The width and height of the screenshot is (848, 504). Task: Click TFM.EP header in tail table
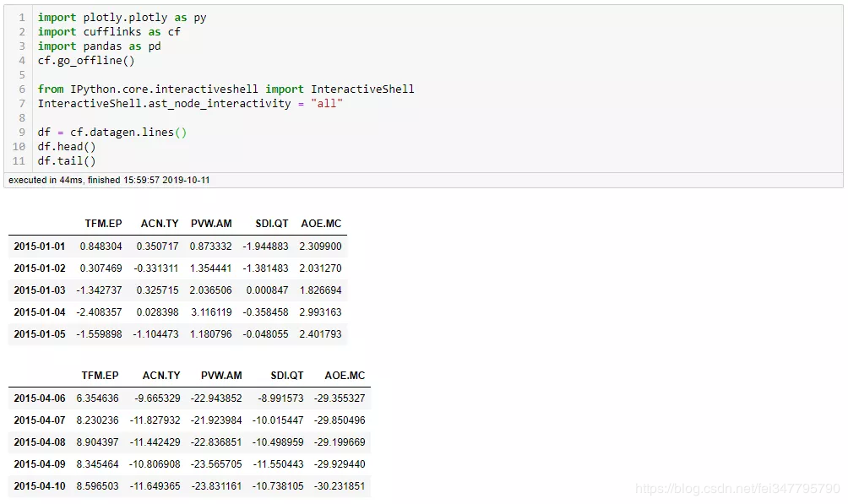(100, 376)
